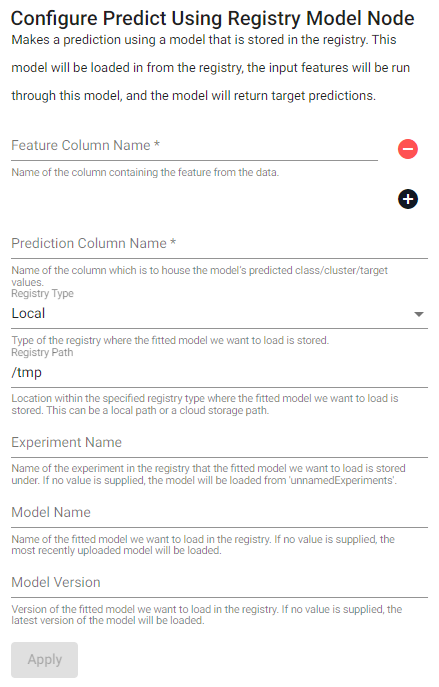Remove the feature column using red minus icon
The height and width of the screenshot is (687, 439).
(x=407, y=149)
